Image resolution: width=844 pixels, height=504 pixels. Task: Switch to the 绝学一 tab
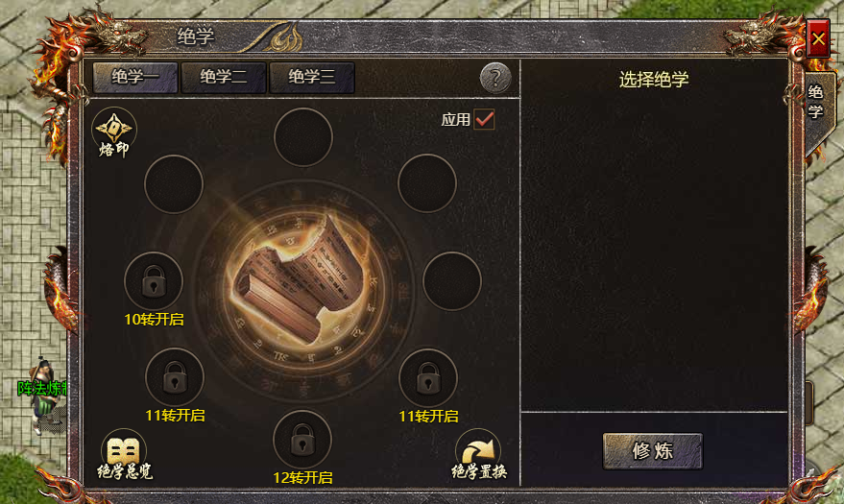coord(135,78)
